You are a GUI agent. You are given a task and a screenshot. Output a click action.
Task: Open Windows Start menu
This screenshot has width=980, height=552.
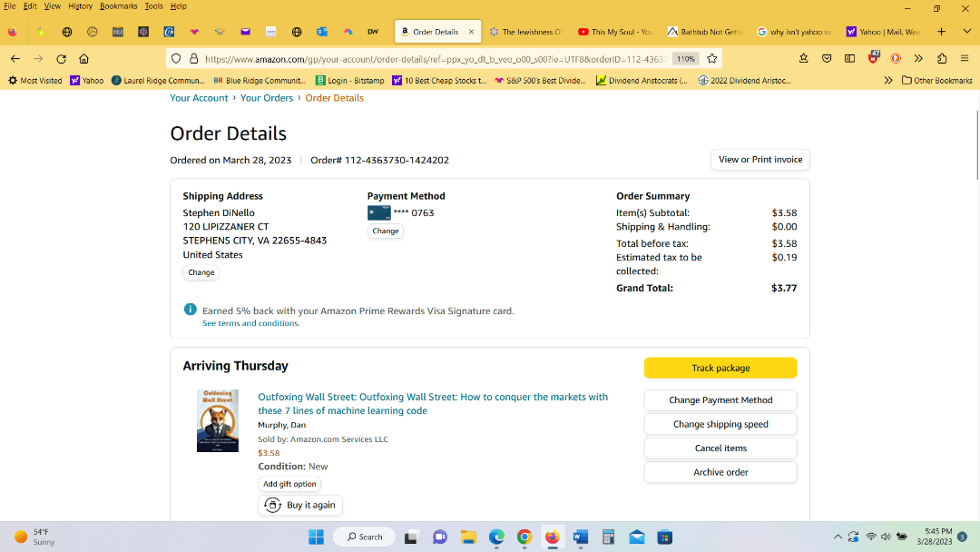click(x=317, y=537)
